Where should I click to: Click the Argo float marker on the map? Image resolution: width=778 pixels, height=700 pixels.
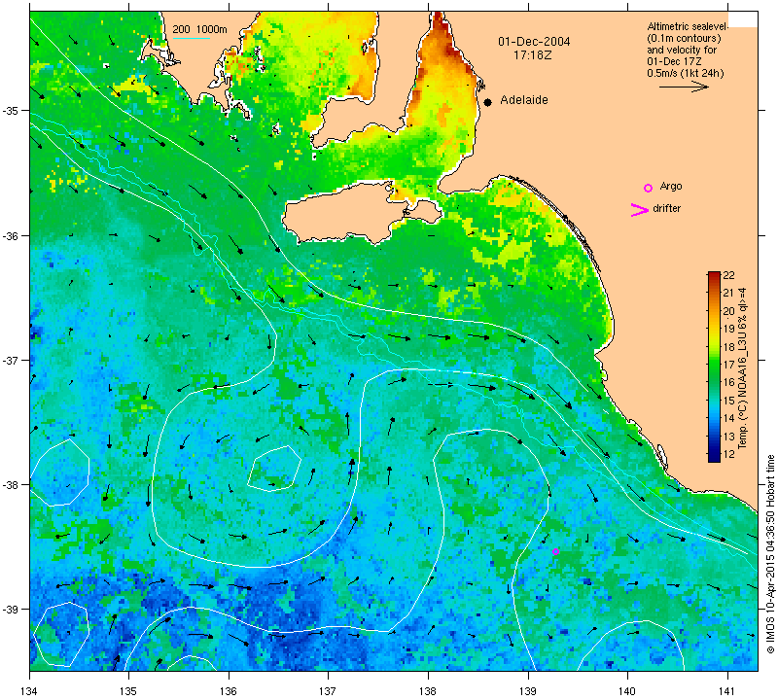pos(555,551)
